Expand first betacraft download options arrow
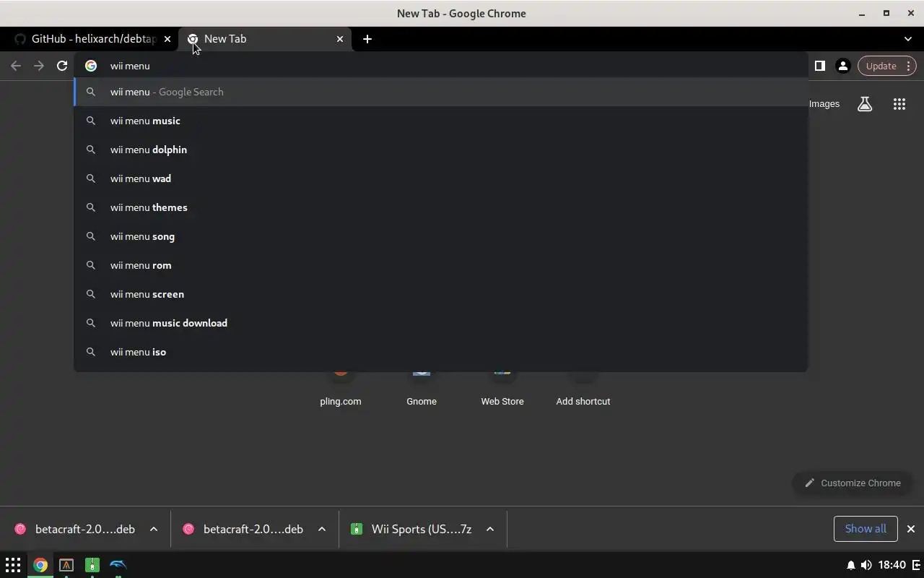 click(x=154, y=529)
